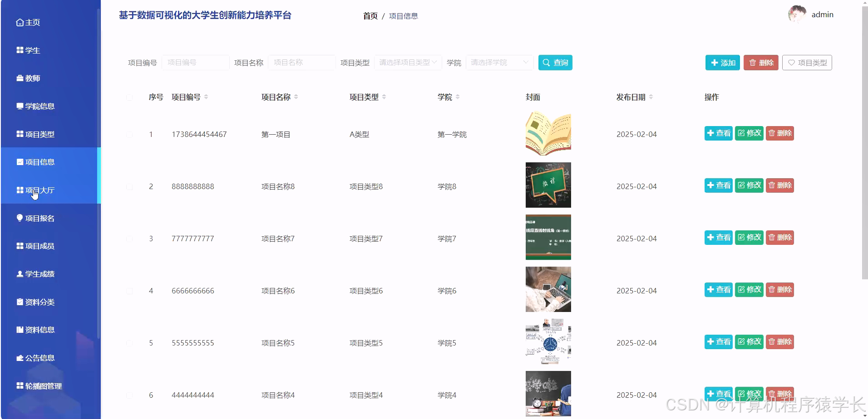868x419 pixels.
Task: Check the row for 项目名称7
Action: pos(129,239)
